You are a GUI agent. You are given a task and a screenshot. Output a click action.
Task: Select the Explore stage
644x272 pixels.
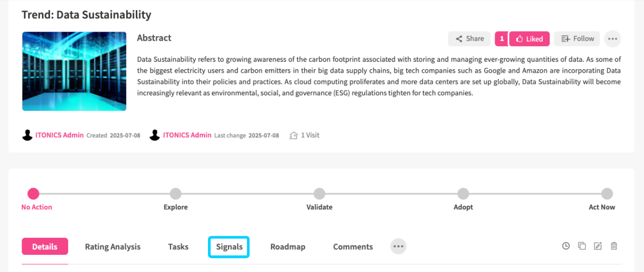pos(175,194)
